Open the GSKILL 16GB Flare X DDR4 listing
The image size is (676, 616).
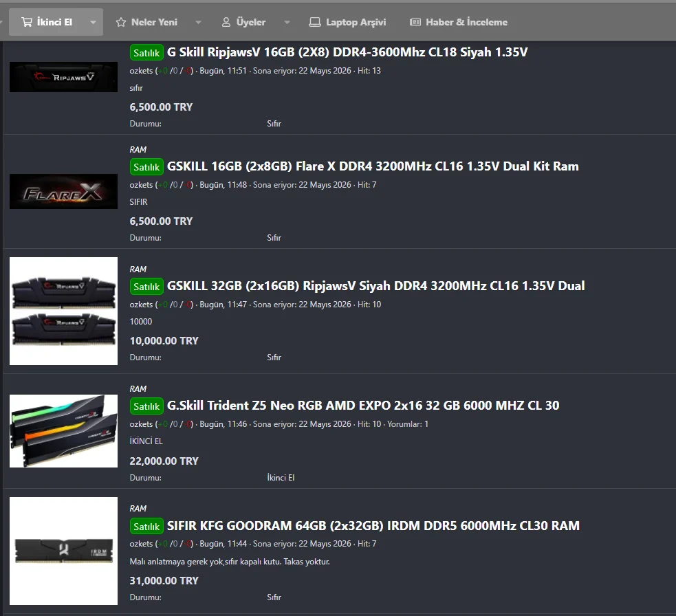pos(373,166)
